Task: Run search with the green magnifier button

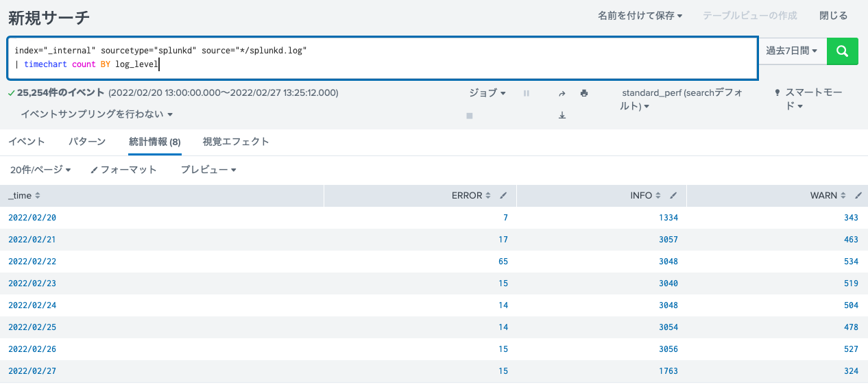Action: click(x=843, y=51)
